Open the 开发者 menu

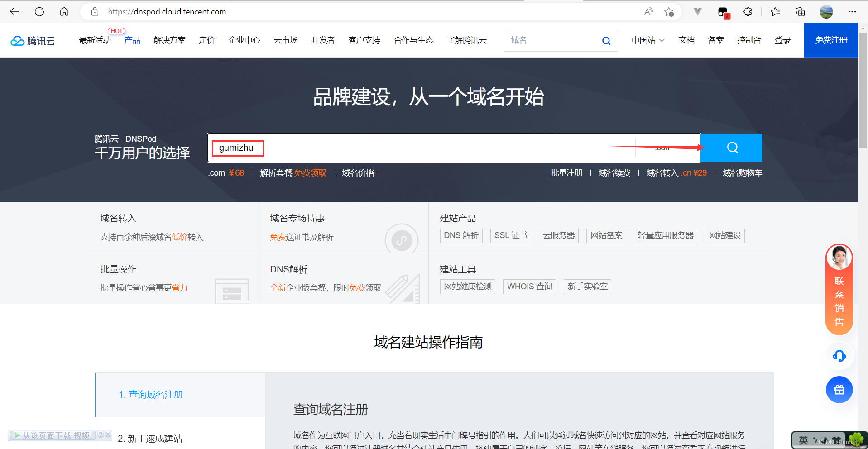(323, 40)
